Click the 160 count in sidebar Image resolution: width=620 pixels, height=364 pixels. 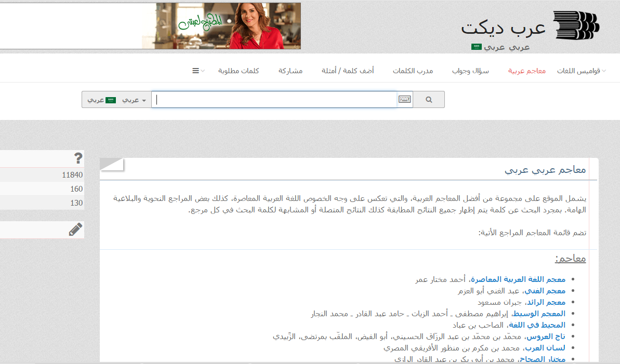tap(76, 189)
